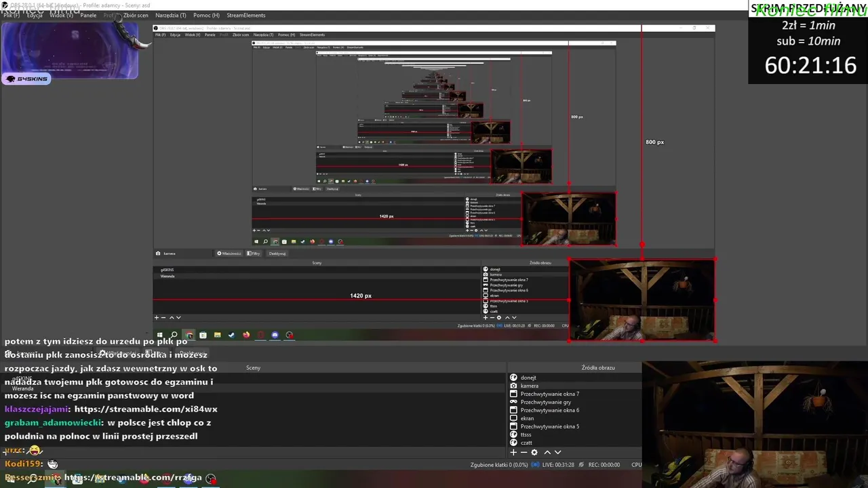The width and height of the screenshot is (868, 488).
Task: Open the Edycja menu in the outer OBS window
Action: coord(35,15)
